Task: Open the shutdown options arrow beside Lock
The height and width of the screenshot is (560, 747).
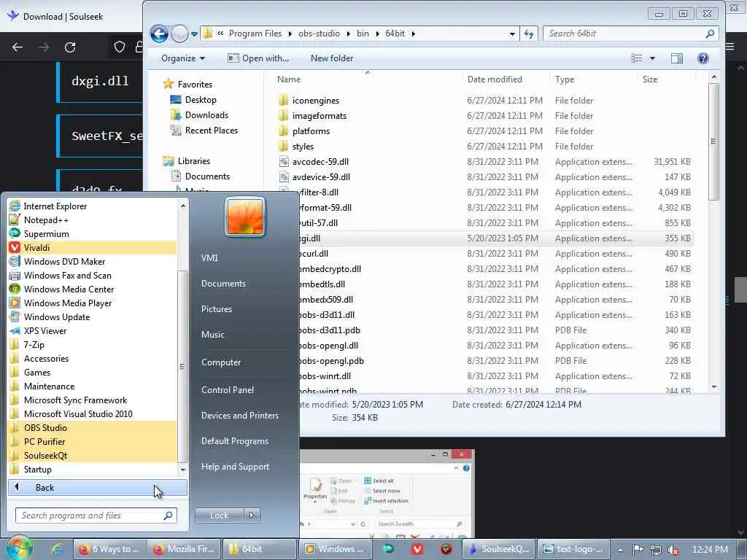Action: tap(252, 516)
